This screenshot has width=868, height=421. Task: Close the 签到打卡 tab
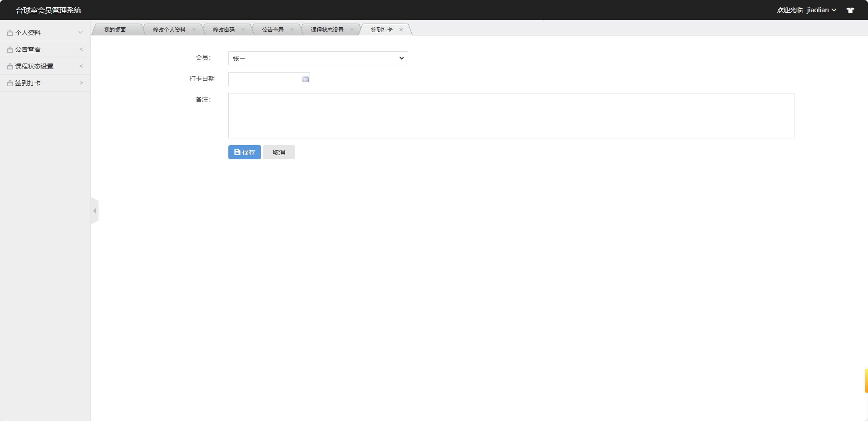pyautogui.click(x=401, y=29)
